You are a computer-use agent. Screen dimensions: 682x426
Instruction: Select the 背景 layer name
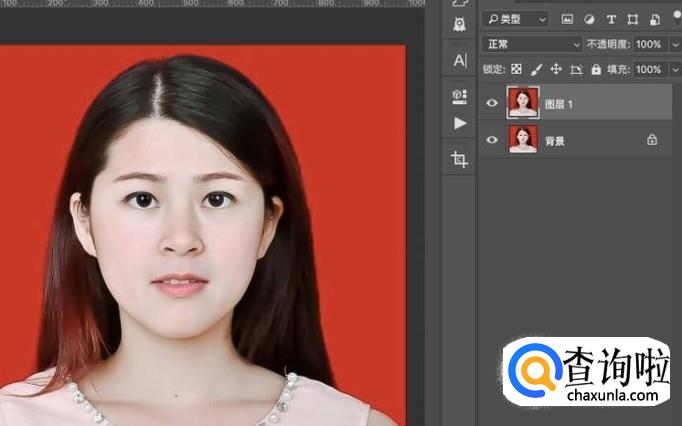pos(555,141)
